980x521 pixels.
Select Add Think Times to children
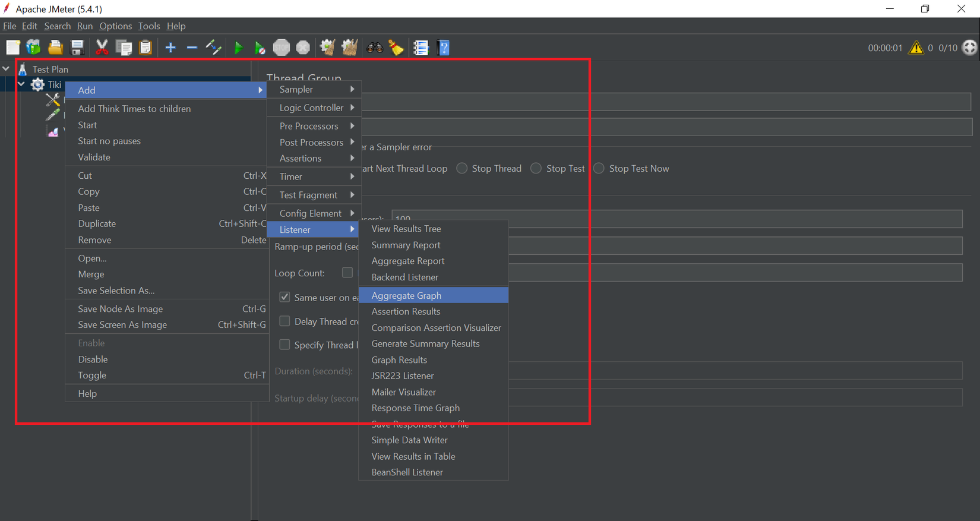tap(166, 109)
